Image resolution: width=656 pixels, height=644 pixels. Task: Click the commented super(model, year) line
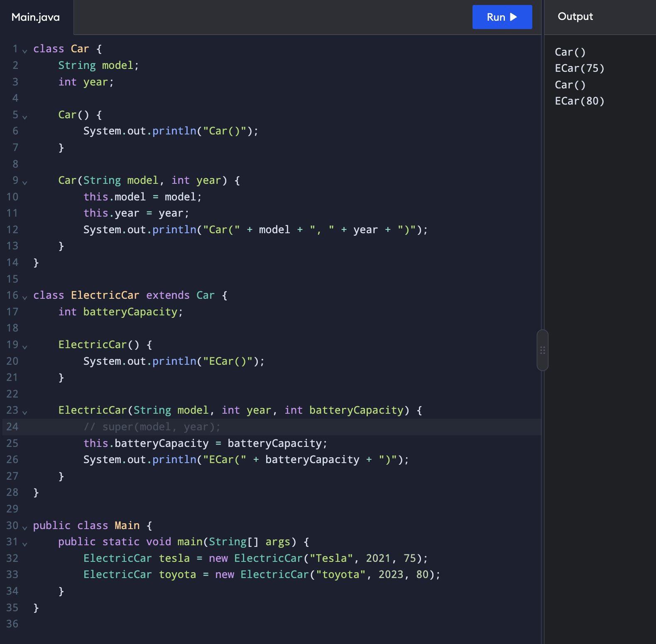pyautogui.click(x=152, y=427)
